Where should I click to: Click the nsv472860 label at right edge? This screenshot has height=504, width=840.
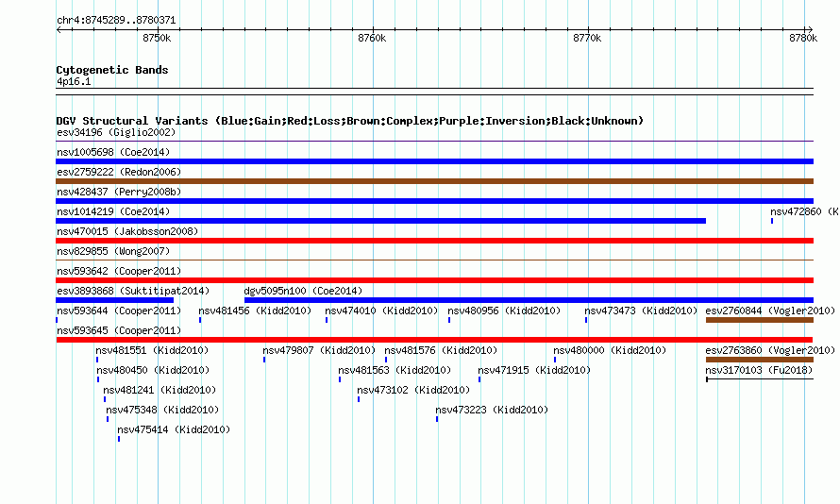pyautogui.click(x=804, y=211)
